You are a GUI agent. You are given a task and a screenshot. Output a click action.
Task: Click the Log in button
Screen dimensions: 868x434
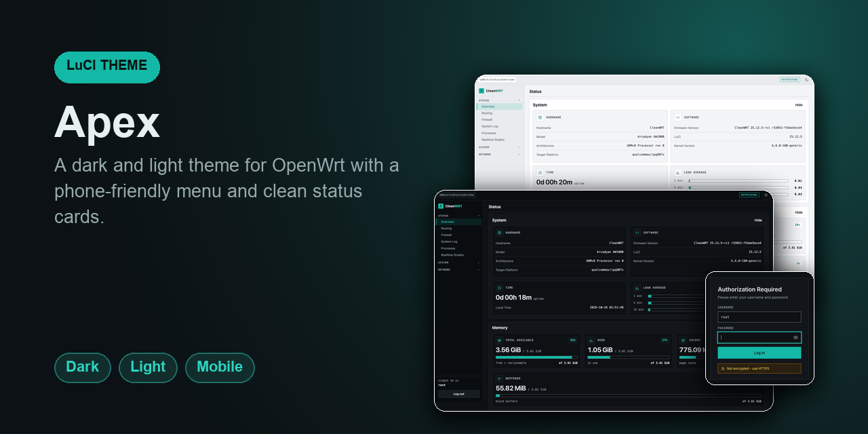[759, 353]
